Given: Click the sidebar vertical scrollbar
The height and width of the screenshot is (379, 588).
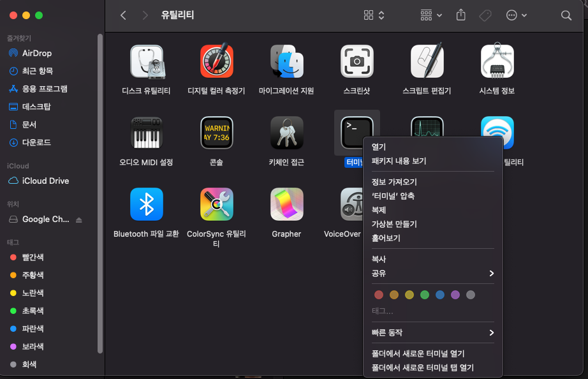Looking at the screenshot, I should pyautogui.click(x=99, y=193).
